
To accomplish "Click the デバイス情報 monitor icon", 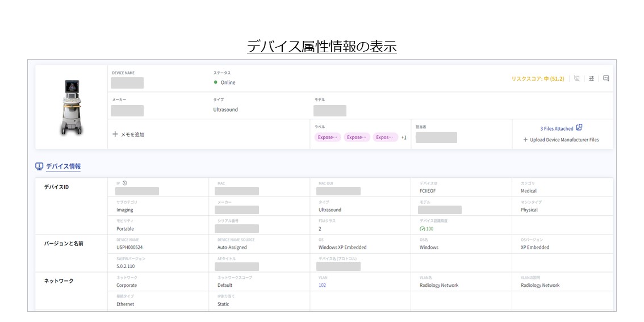I will [x=39, y=166].
